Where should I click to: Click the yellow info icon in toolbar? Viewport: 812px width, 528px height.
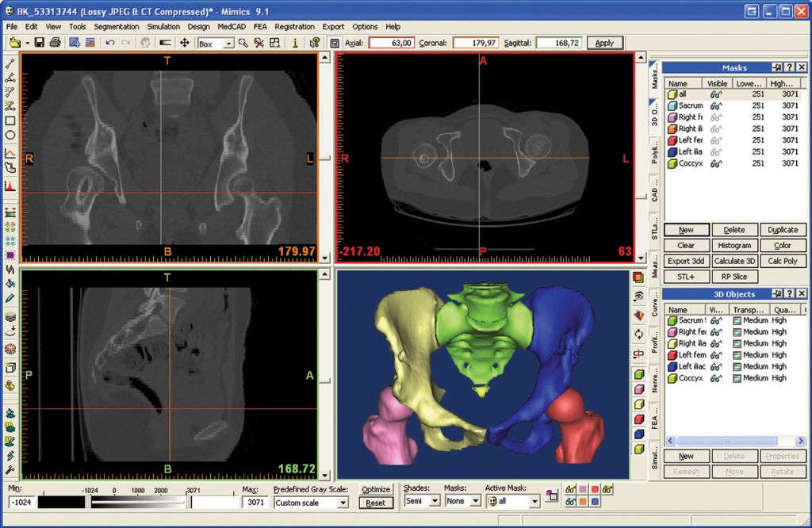pyautogui.click(x=295, y=43)
